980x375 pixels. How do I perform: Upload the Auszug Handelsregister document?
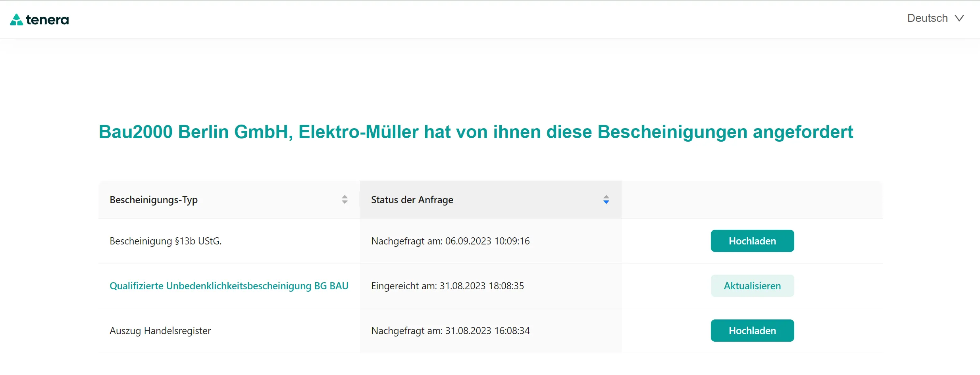pos(752,331)
